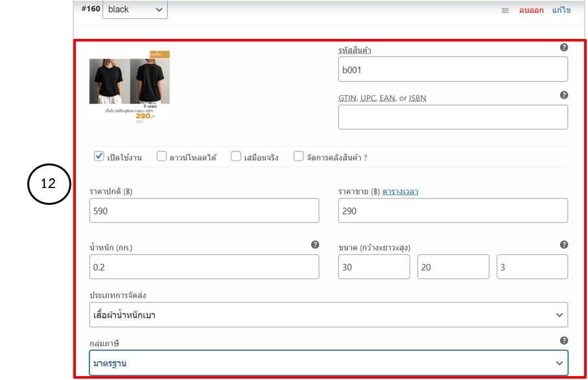Click the help icon next to น้ำหนัก (กก.)

(315, 244)
